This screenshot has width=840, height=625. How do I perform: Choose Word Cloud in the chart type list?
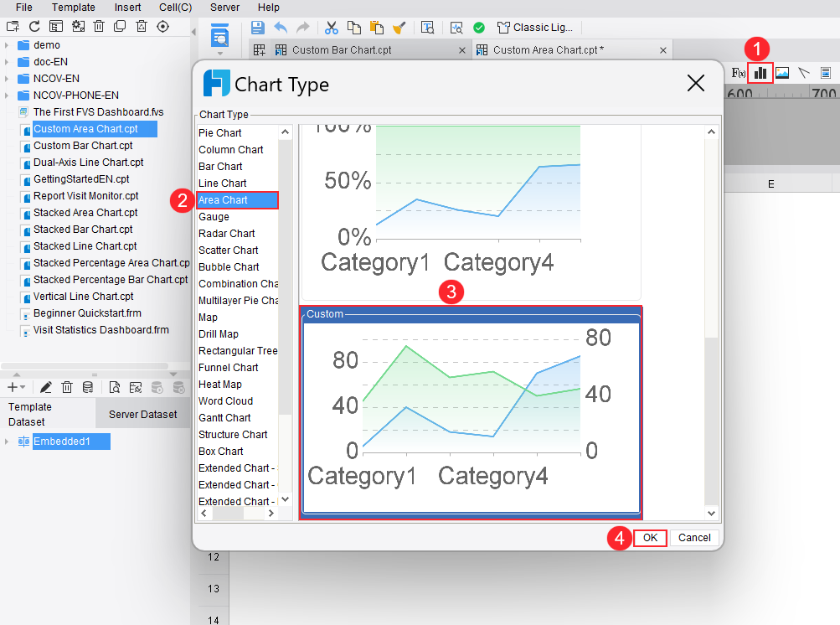[x=237, y=401]
